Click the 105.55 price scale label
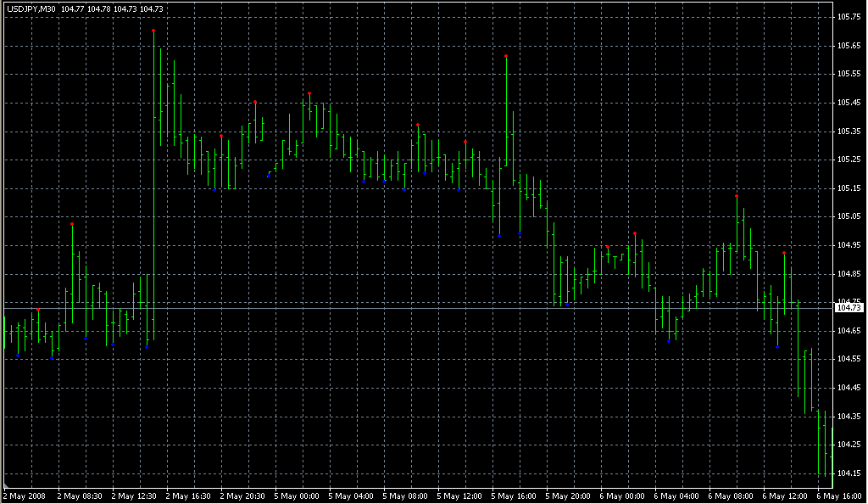The image size is (868, 504). (x=849, y=74)
